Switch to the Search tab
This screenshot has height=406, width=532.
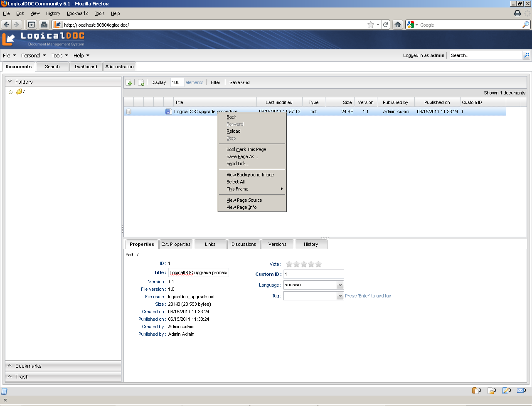[x=52, y=67]
